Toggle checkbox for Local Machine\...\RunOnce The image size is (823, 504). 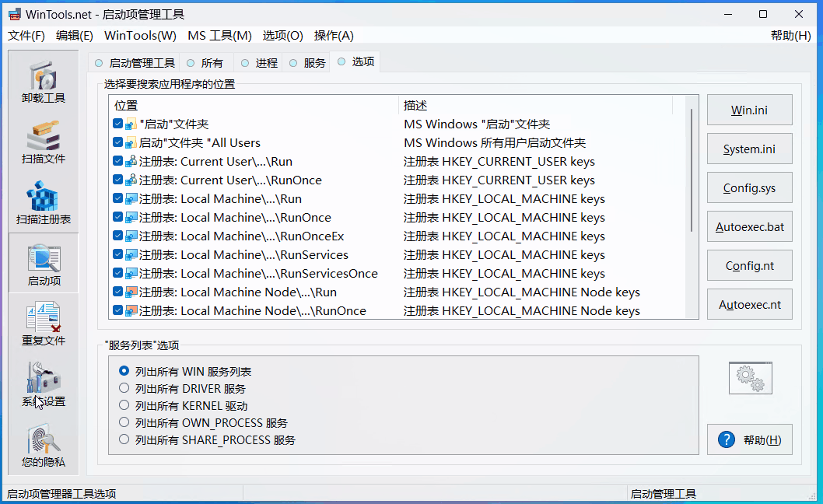117,217
